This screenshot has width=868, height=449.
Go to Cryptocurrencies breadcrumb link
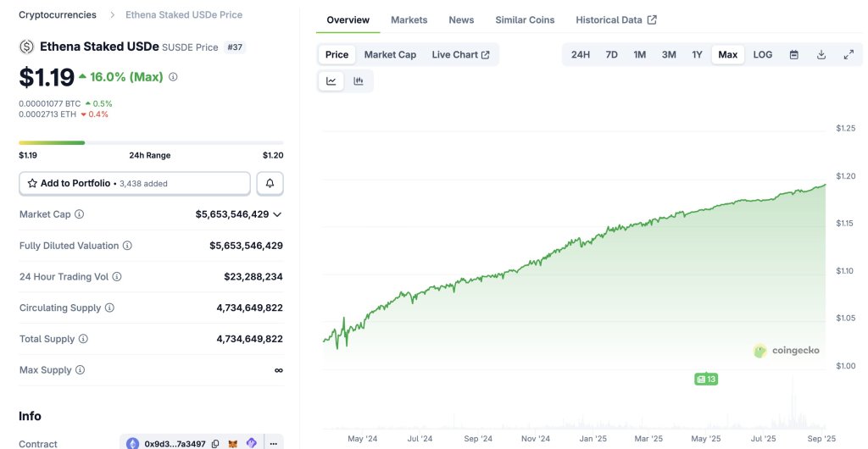pyautogui.click(x=58, y=14)
